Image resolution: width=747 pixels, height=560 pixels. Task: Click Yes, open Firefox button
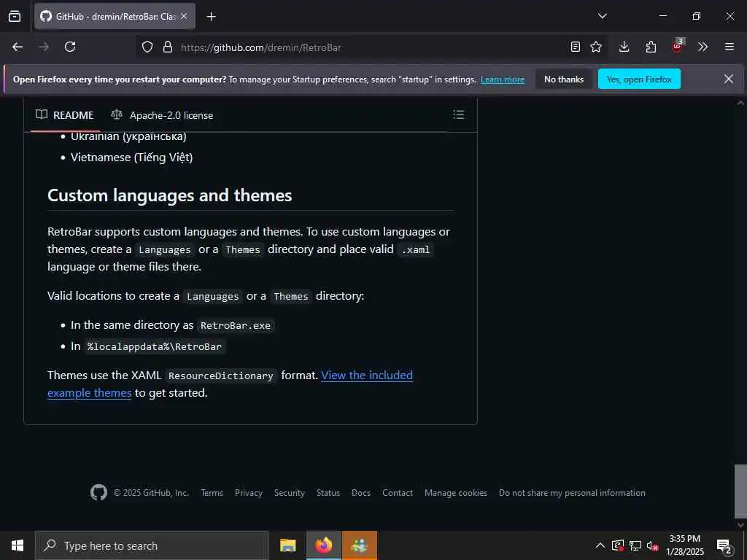click(x=639, y=79)
